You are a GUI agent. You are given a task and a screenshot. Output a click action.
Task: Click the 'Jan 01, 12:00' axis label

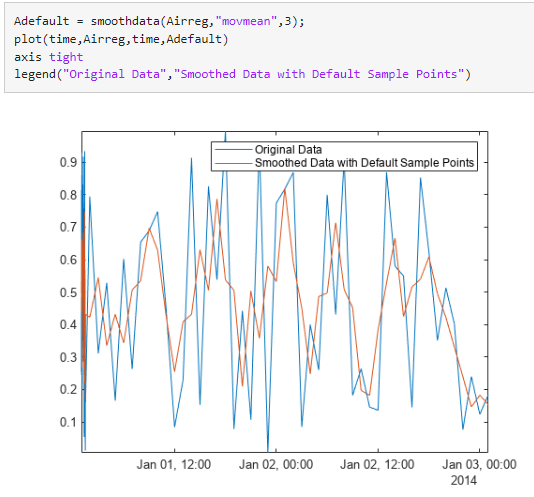coord(174,464)
